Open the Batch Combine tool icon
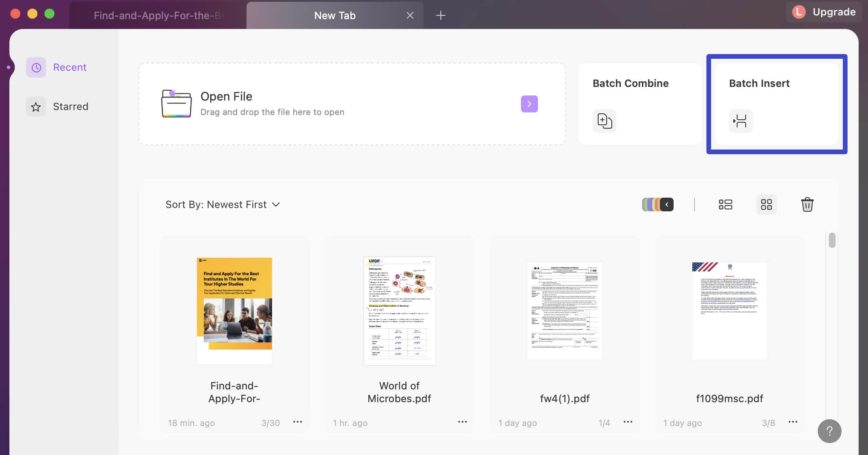 604,121
